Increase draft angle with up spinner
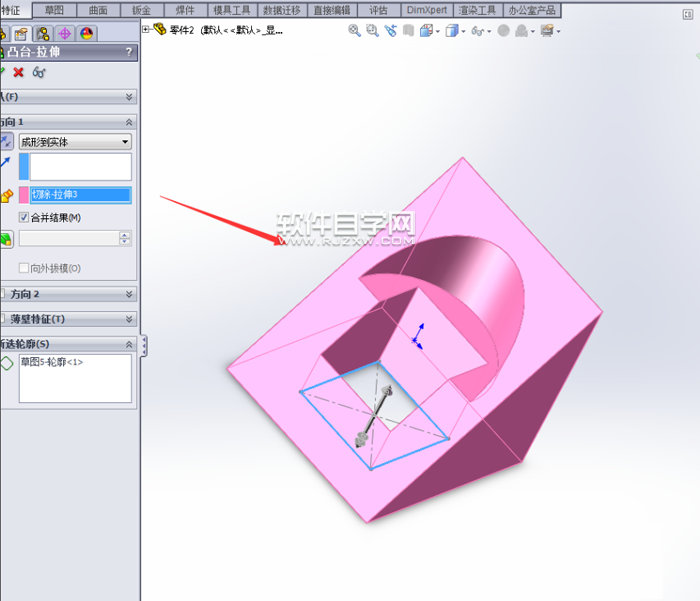Viewport: 700px width, 601px height. pos(125,235)
